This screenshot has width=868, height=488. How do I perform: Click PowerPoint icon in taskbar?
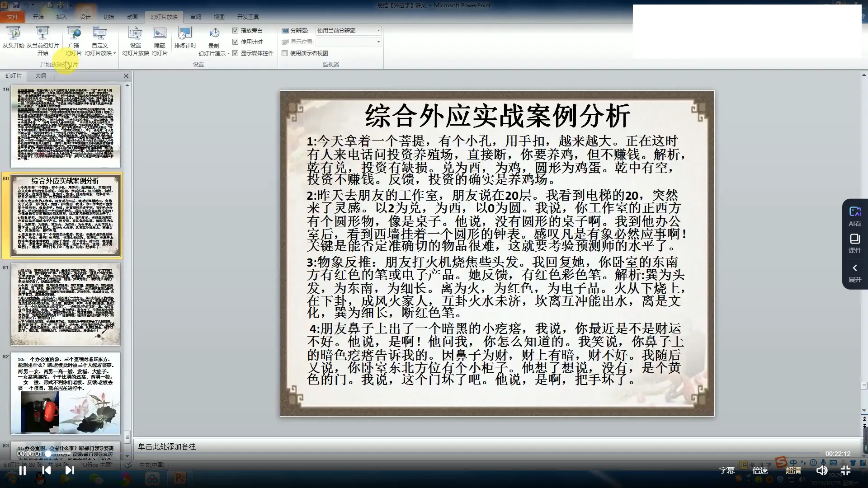180,478
